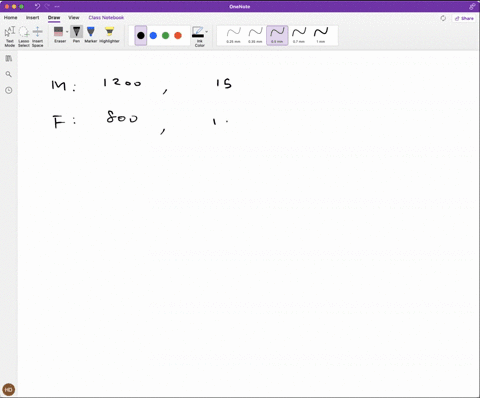480x398 pixels.
Task: Undo the last action
Action: [x=37, y=6]
